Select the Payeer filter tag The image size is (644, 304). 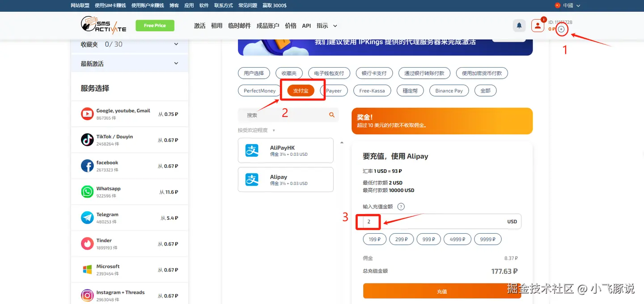coord(334,90)
